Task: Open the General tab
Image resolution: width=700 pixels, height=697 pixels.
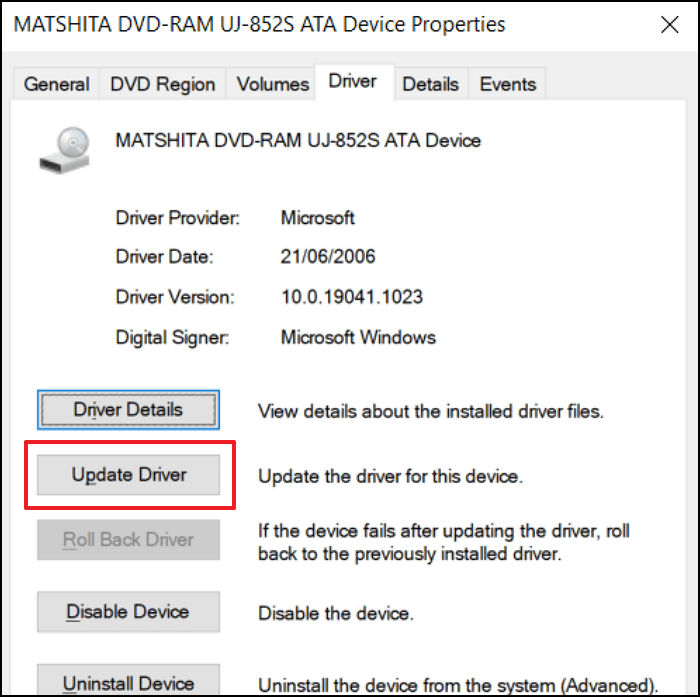Action: click(x=57, y=84)
